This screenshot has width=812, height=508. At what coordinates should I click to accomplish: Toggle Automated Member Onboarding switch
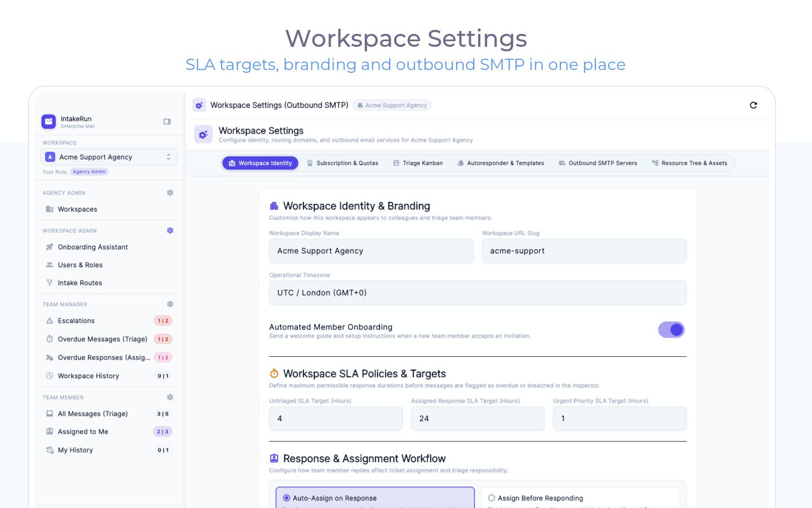coord(671,330)
